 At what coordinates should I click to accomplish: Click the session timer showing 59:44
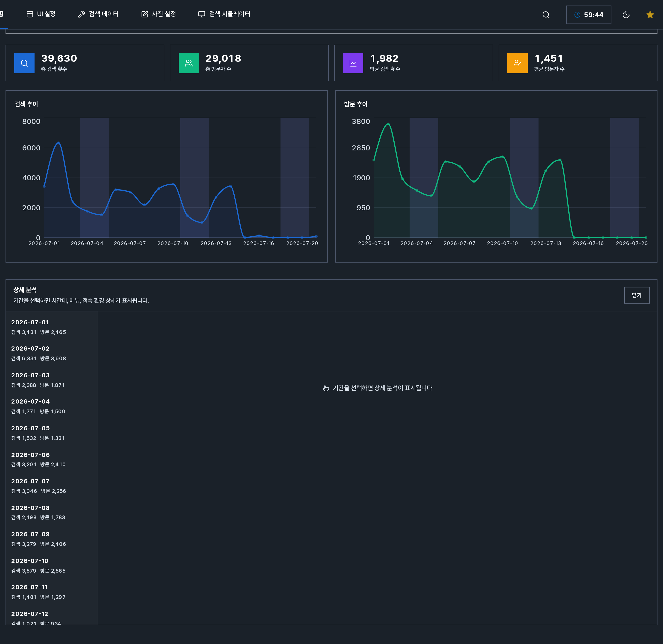(x=589, y=15)
